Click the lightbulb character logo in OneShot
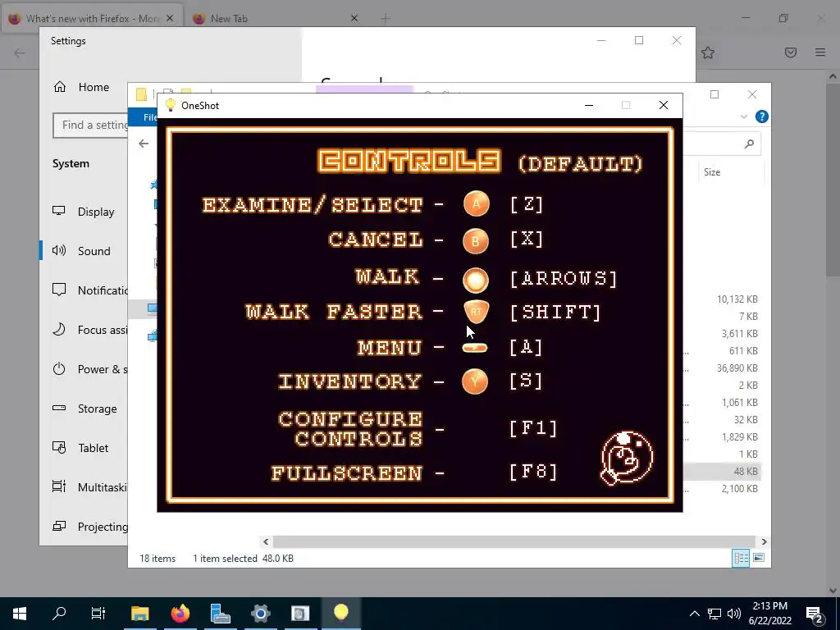Image resolution: width=840 pixels, height=630 pixels. [x=627, y=458]
